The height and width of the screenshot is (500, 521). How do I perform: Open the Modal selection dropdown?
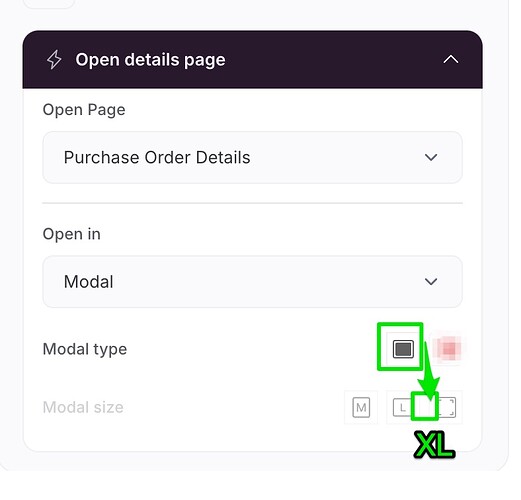[x=252, y=282]
